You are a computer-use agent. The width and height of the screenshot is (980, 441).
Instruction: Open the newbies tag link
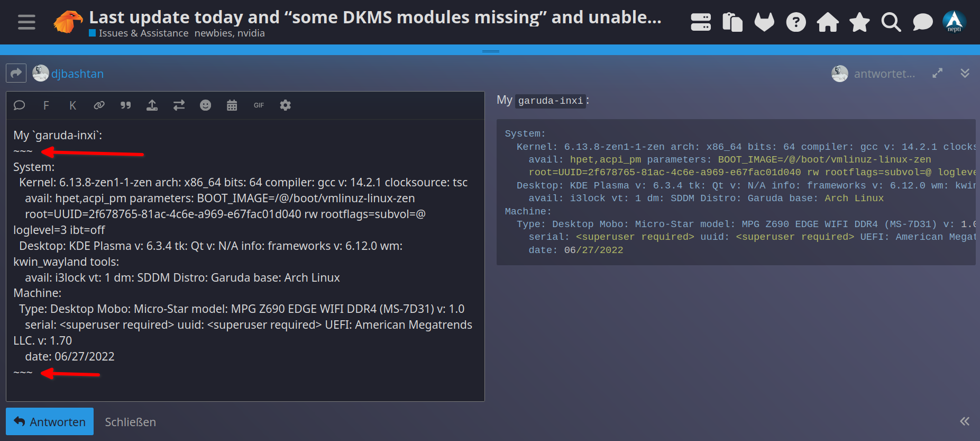214,33
